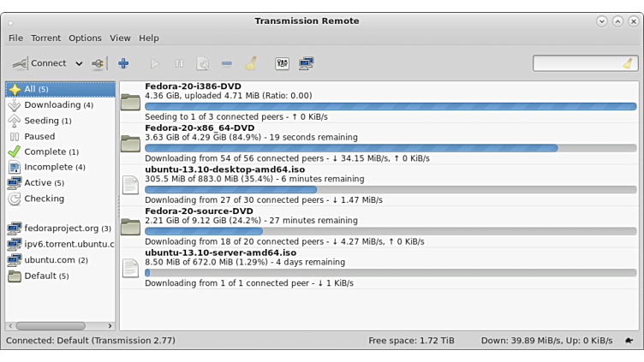
Task: Toggle turtle alternative speed mode icon
Action: coord(629,341)
